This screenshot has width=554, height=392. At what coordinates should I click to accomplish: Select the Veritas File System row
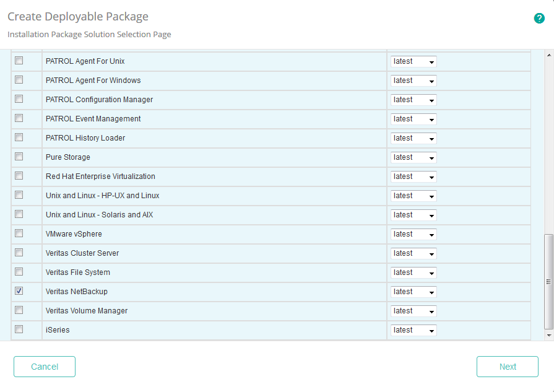(x=186, y=272)
